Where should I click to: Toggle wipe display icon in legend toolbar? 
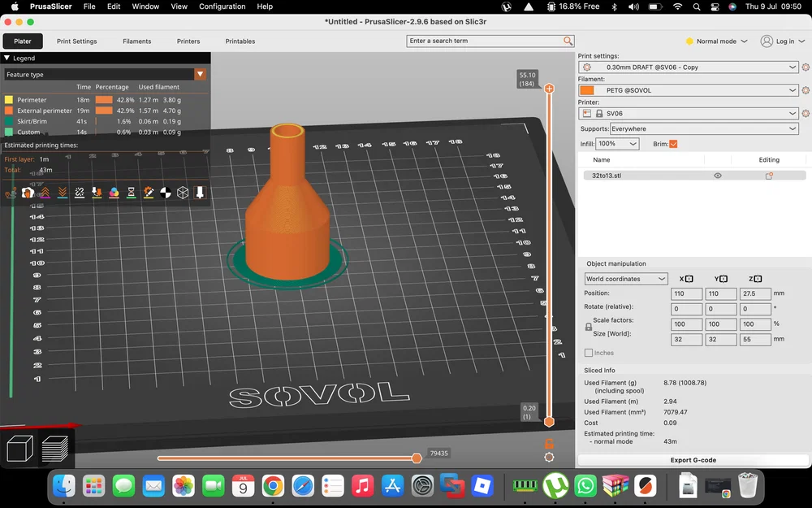(28, 193)
